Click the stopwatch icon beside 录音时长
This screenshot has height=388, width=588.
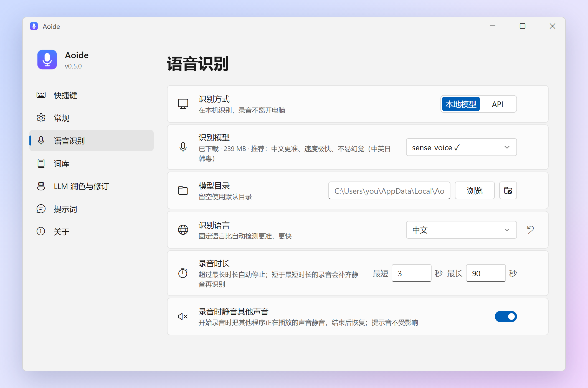click(183, 273)
